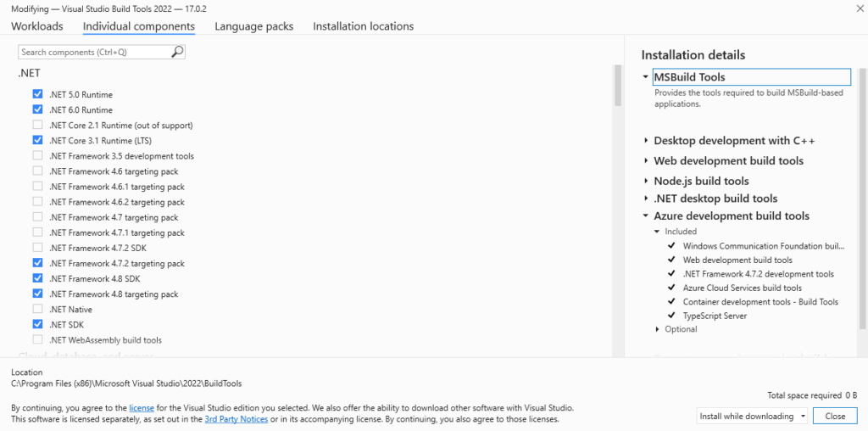The width and height of the screenshot is (868, 431).
Task: Close the installer window with X
Action: click(x=860, y=8)
